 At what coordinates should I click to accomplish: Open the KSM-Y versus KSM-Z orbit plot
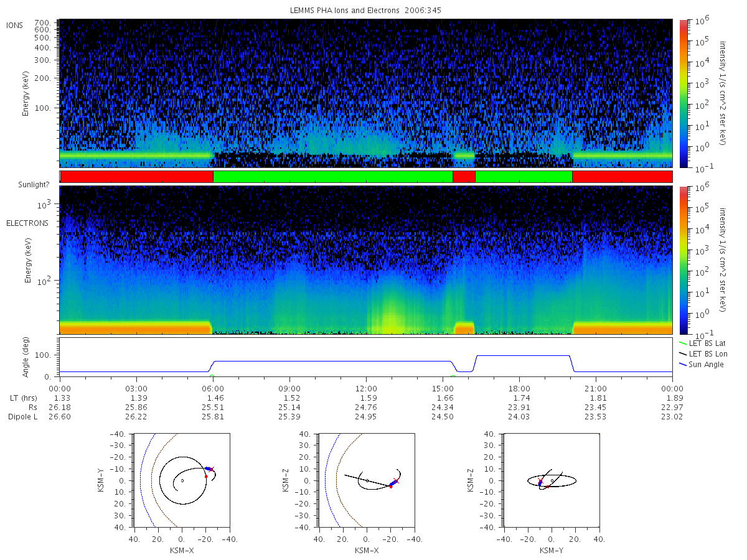[550, 480]
